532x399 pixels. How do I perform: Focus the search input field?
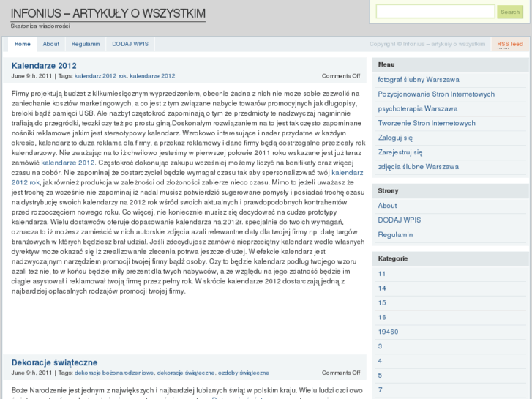point(435,12)
